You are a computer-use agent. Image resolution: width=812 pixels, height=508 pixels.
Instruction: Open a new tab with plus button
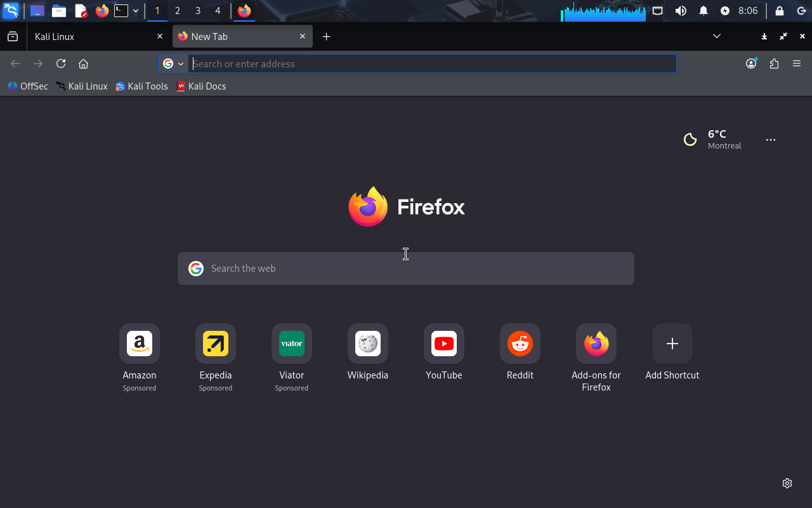(x=326, y=37)
